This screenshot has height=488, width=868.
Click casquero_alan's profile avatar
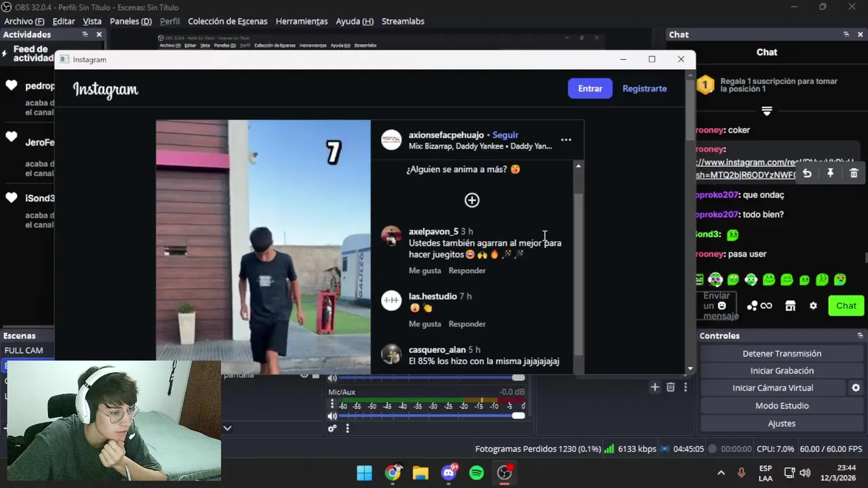[x=391, y=354]
